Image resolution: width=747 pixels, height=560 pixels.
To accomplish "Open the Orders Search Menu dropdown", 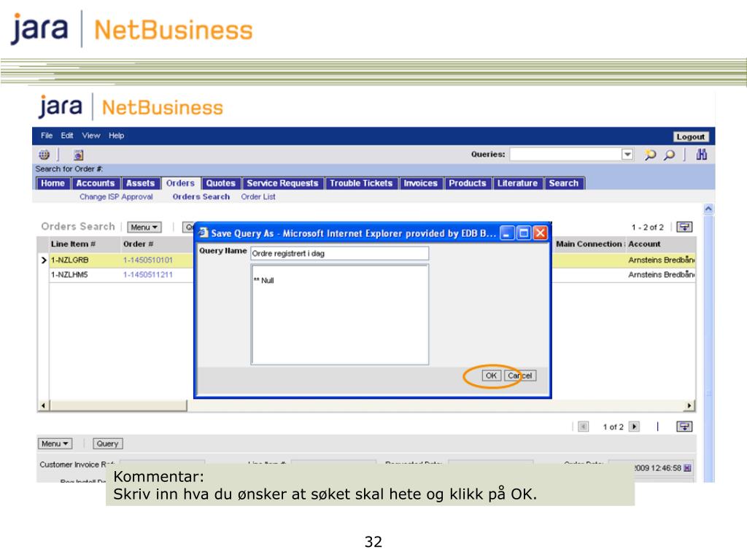I will 144,227.
